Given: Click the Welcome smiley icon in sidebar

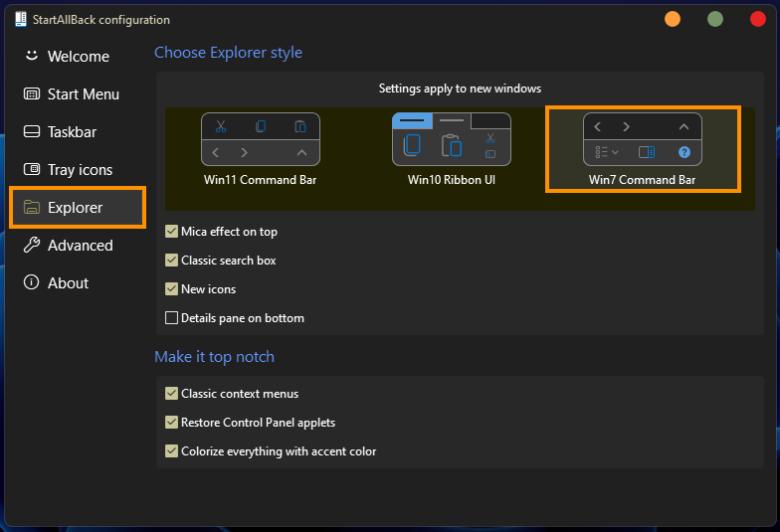Looking at the screenshot, I should [x=32, y=56].
